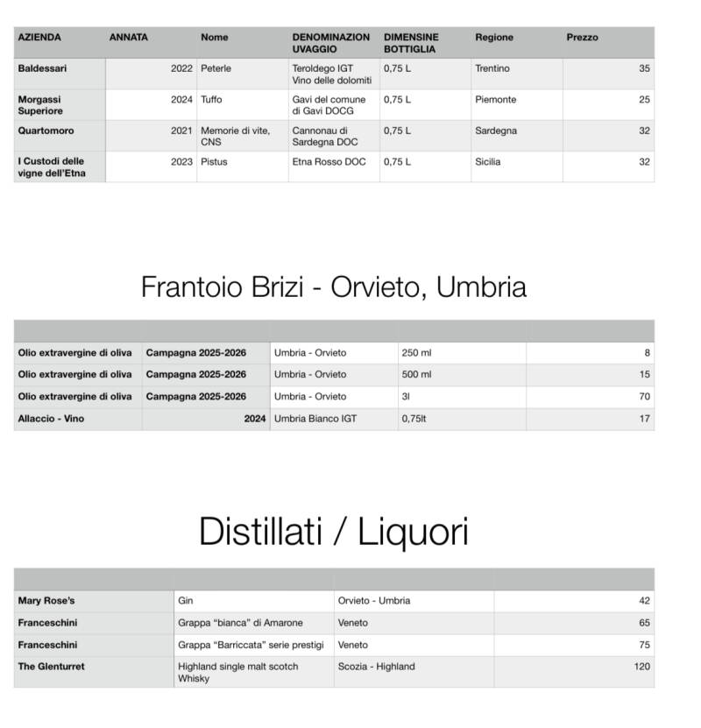Select The Glenturret cell
The height and width of the screenshot is (728, 701).
click(51, 667)
